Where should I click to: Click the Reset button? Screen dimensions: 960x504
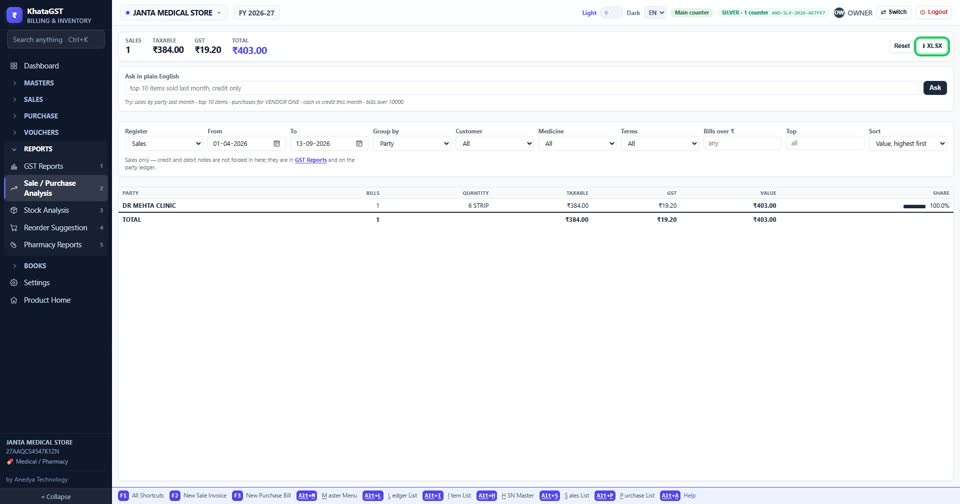pyautogui.click(x=901, y=46)
